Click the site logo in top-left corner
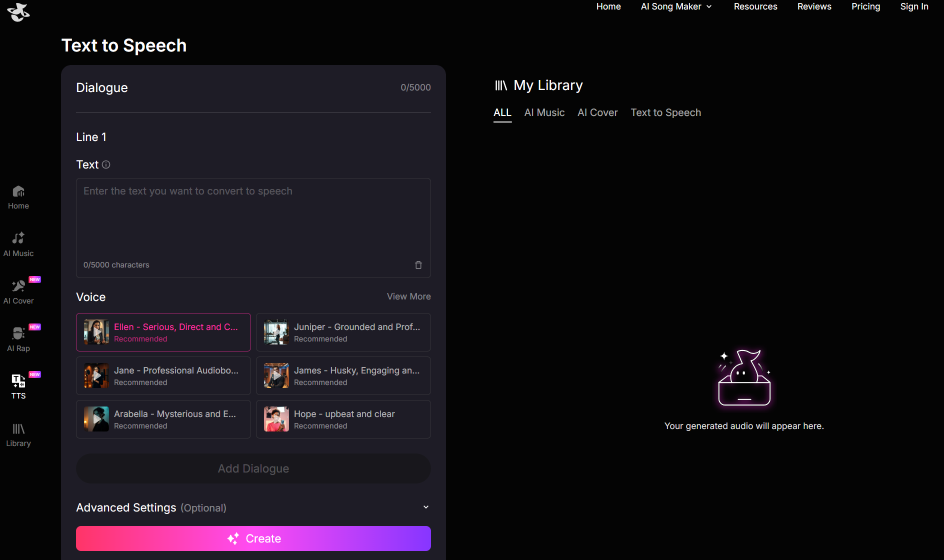 (18, 12)
